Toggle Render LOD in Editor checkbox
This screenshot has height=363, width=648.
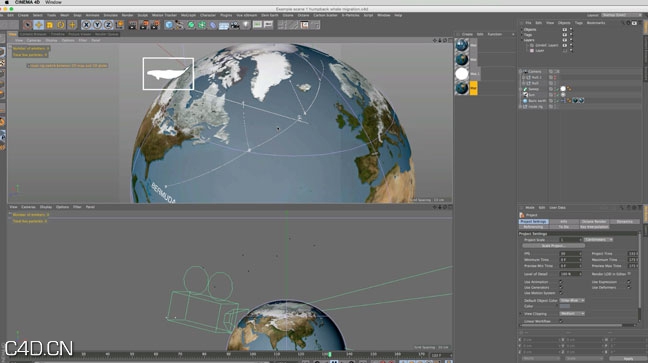point(629,274)
